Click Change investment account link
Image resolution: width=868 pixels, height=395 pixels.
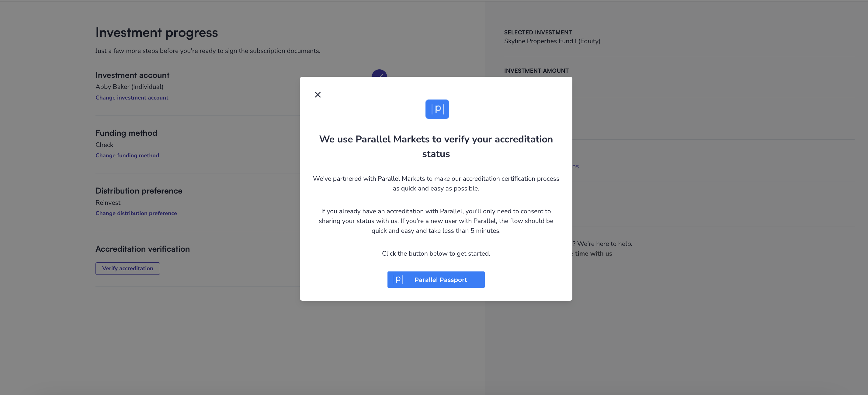click(132, 98)
